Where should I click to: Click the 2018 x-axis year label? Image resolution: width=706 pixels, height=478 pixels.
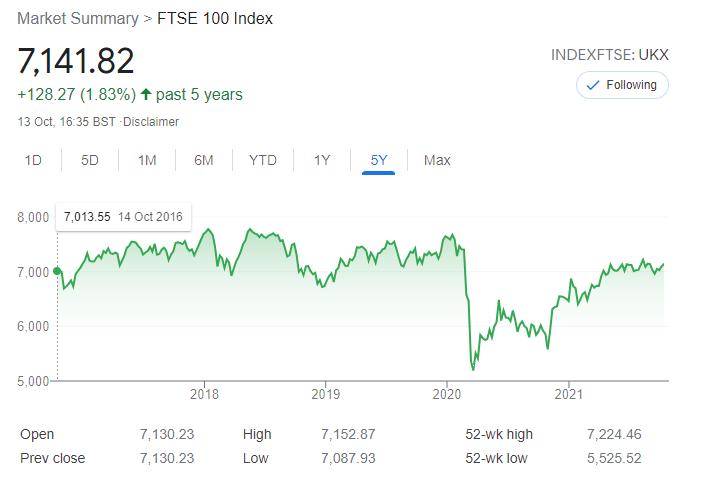coord(204,393)
